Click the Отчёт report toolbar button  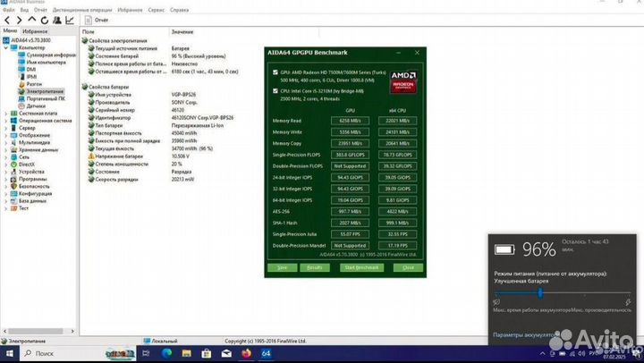pos(97,20)
